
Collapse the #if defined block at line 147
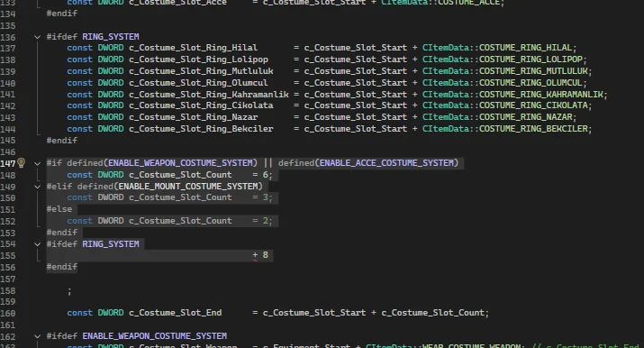point(37,163)
